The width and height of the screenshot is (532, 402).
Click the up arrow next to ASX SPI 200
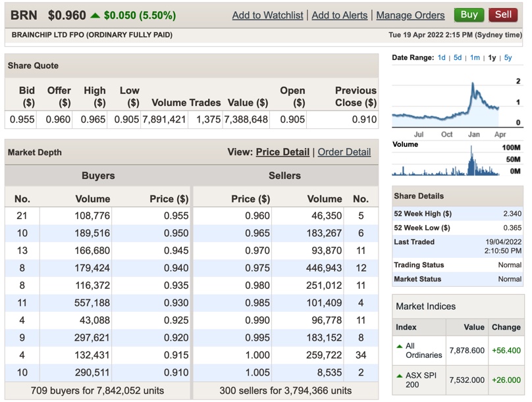pos(400,376)
